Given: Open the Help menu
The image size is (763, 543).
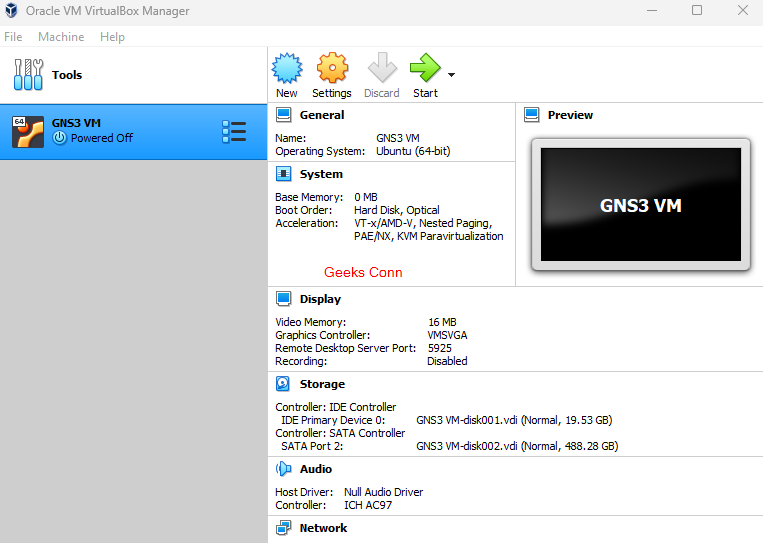Looking at the screenshot, I should (112, 37).
